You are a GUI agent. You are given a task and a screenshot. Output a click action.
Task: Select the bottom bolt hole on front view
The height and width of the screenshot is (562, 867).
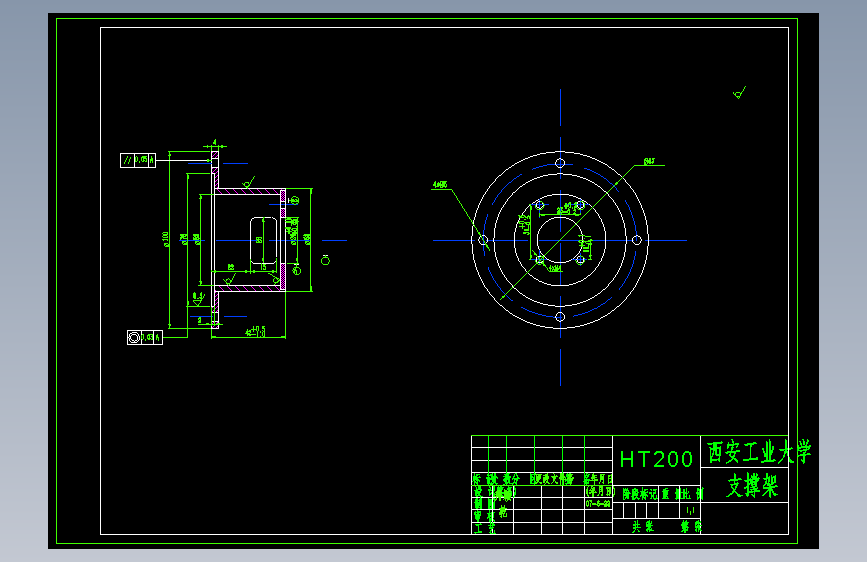point(560,317)
